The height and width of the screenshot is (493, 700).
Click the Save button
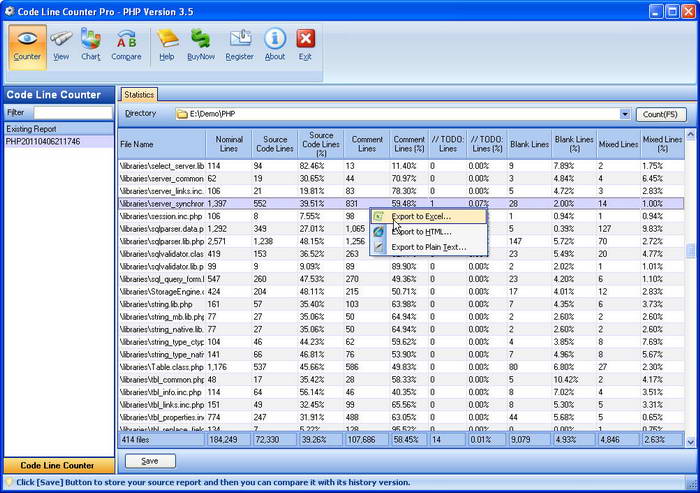(149, 461)
